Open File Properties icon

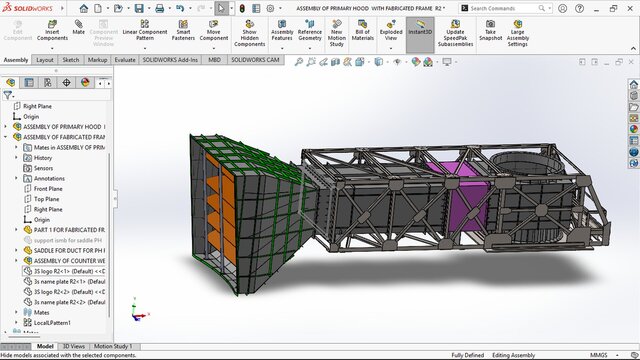point(256,8)
